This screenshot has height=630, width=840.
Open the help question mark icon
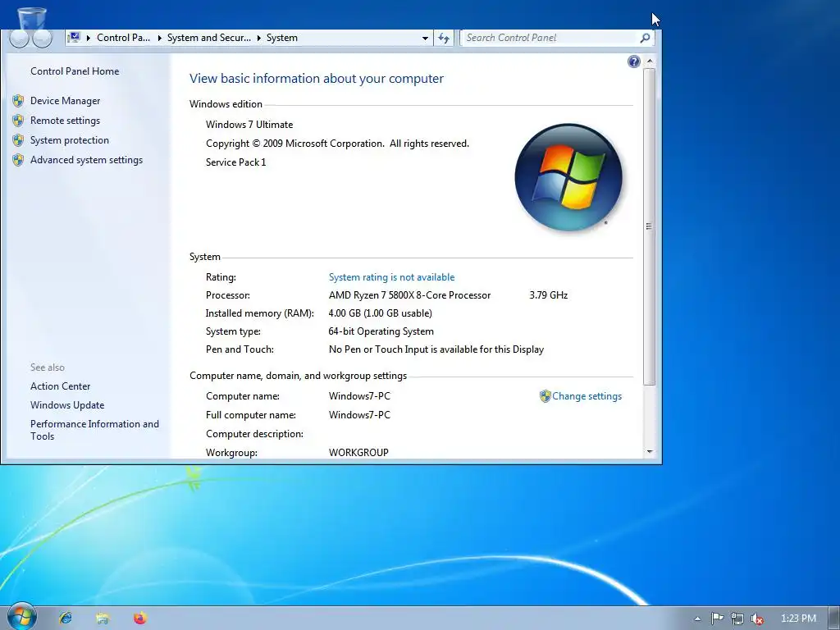634,62
